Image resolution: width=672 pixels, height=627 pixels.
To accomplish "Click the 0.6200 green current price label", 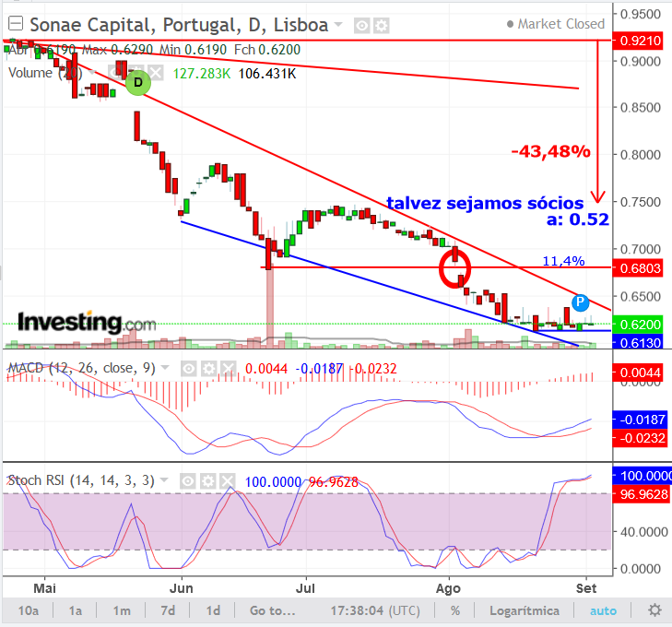I will (x=638, y=325).
